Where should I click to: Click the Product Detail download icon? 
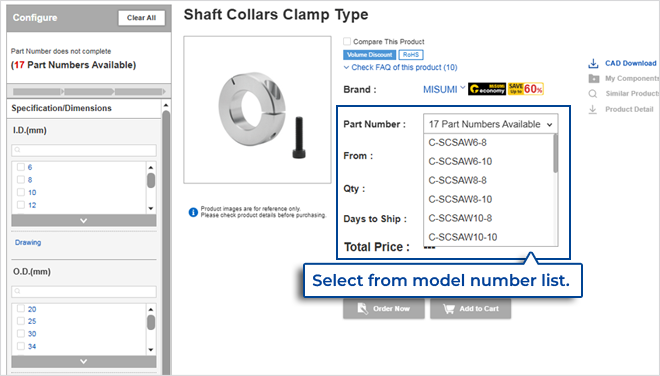pos(593,109)
